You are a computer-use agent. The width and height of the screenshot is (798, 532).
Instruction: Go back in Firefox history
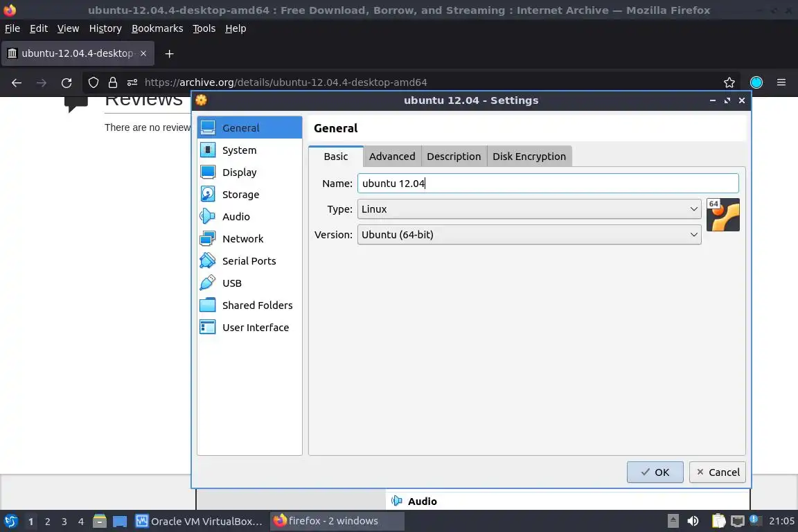click(17, 82)
